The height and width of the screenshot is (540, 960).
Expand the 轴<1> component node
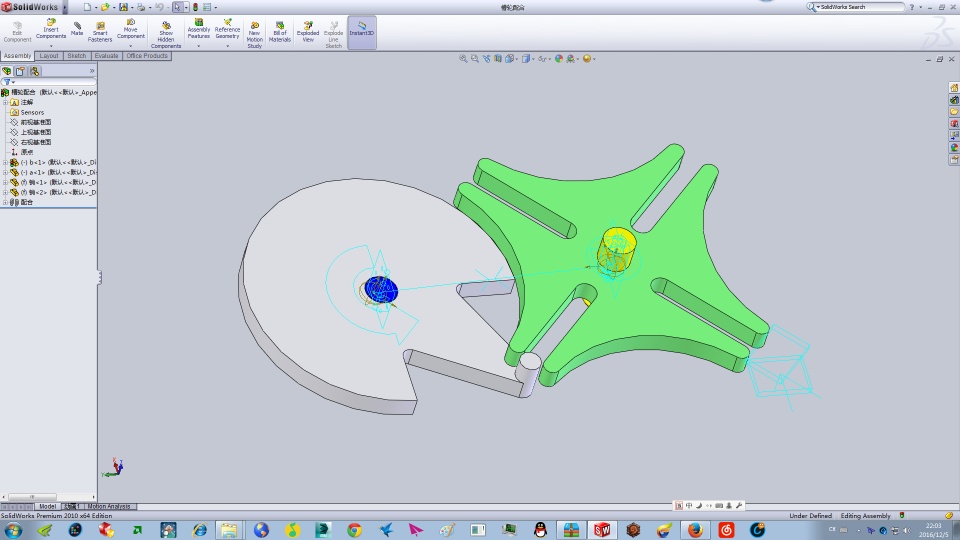5,182
